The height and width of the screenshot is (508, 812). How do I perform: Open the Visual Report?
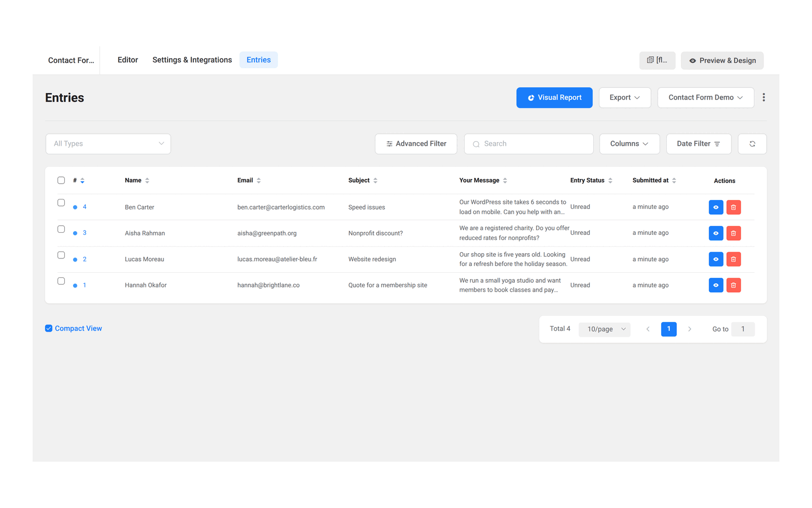pos(554,97)
